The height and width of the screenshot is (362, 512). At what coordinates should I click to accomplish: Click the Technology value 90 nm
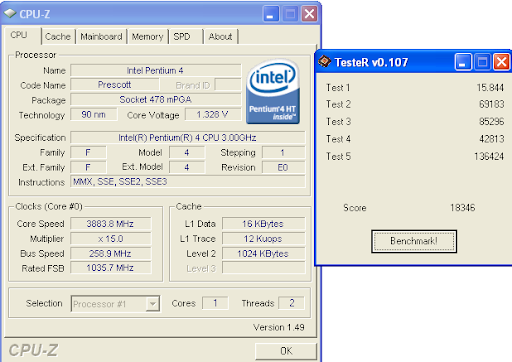[x=94, y=115]
